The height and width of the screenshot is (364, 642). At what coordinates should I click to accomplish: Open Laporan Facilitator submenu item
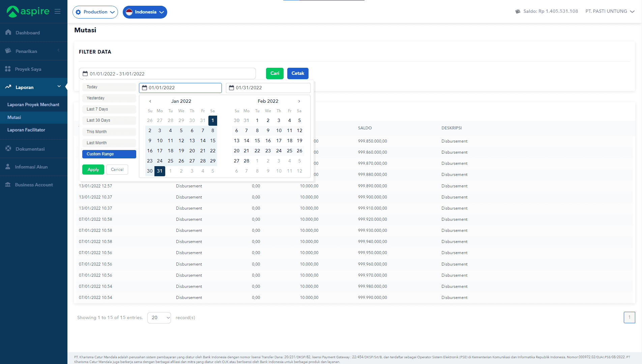tap(26, 130)
